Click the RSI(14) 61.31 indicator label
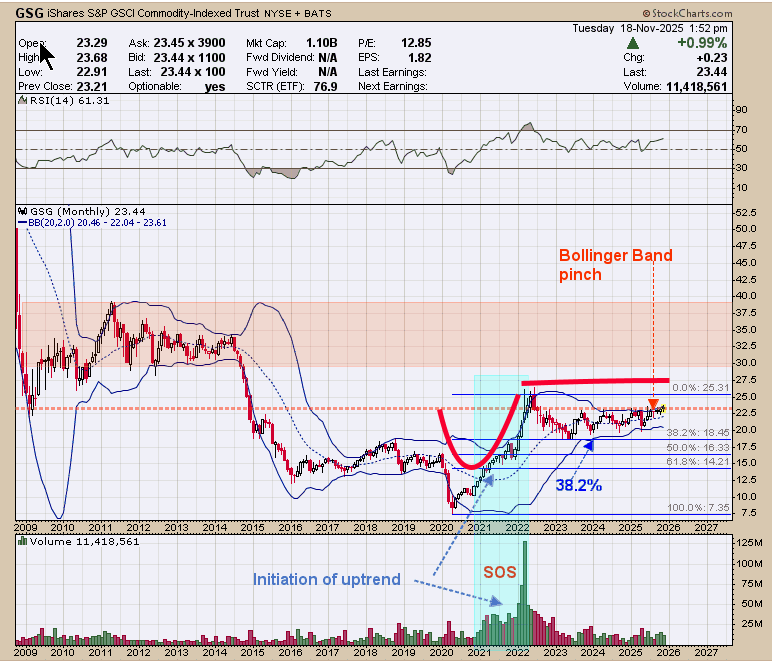 69,100
